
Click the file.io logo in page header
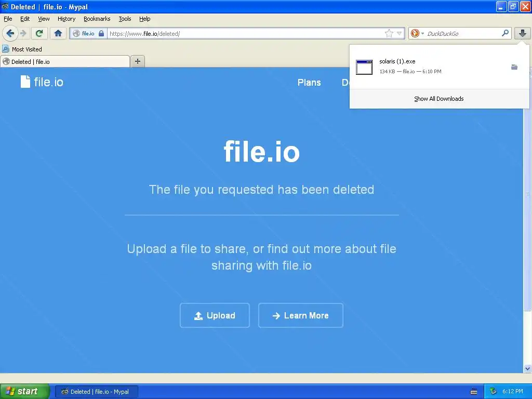42,82
